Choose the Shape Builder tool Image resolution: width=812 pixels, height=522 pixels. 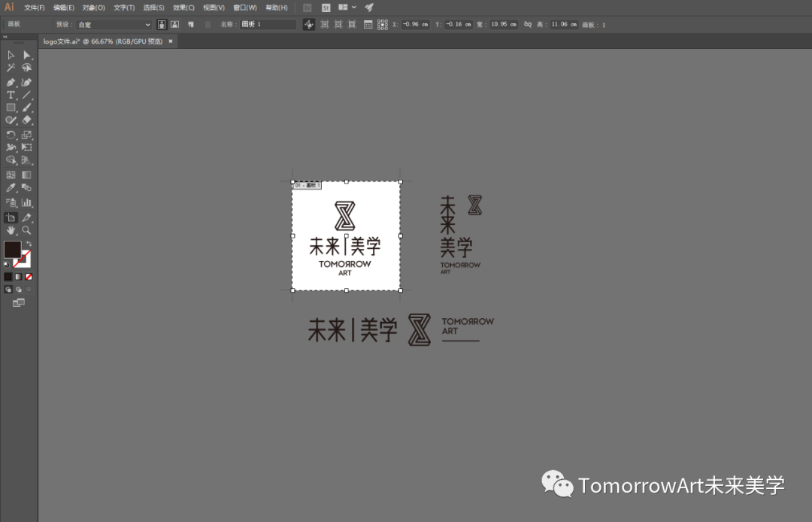11,160
